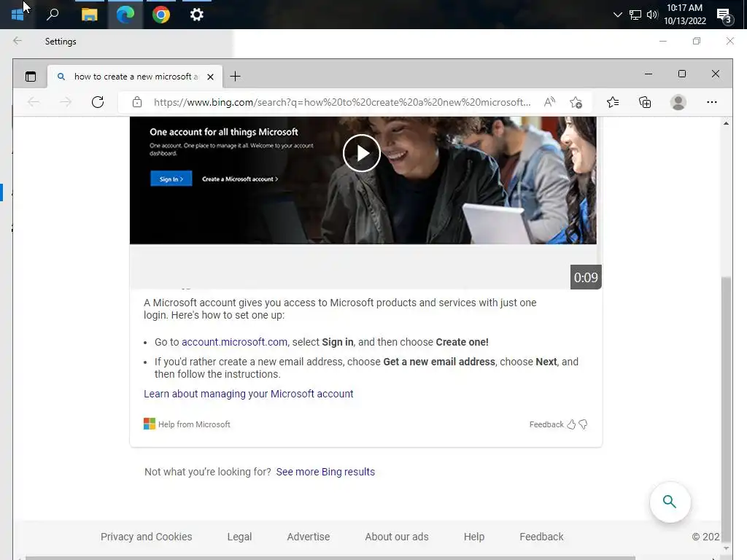The image size is (747, 560).
Task: Open the volume tray icon
Action: [x=651, y=15]
